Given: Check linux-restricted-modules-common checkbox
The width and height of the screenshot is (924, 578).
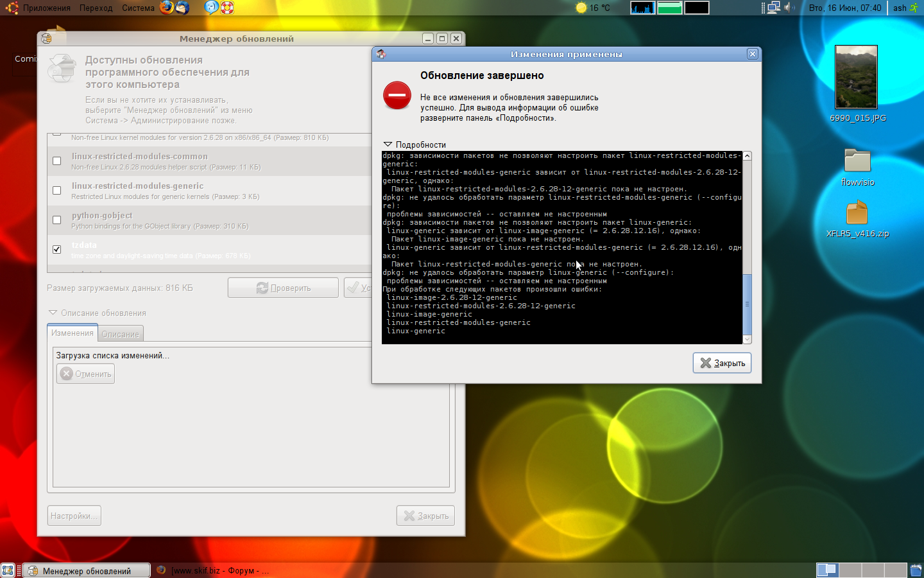Looking at the screenshot, I should pyautogui.click(x=57, y=161).
